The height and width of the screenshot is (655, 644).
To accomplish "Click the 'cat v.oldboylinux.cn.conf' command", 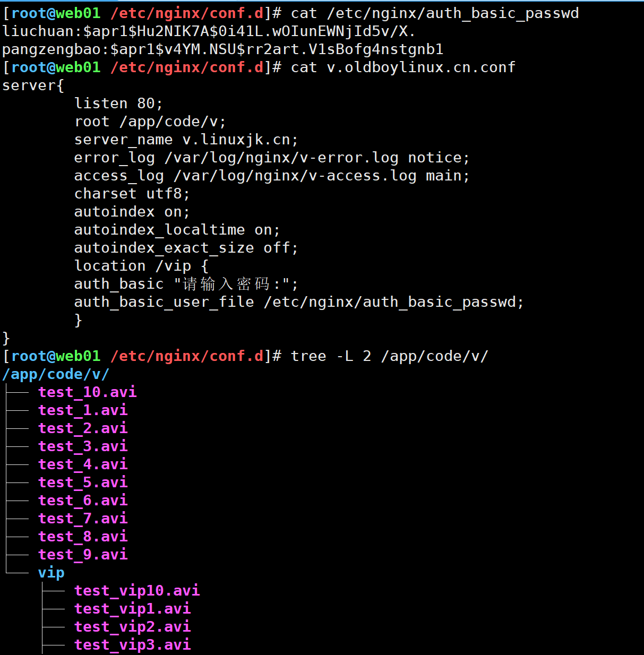I will tap(403, 67).
